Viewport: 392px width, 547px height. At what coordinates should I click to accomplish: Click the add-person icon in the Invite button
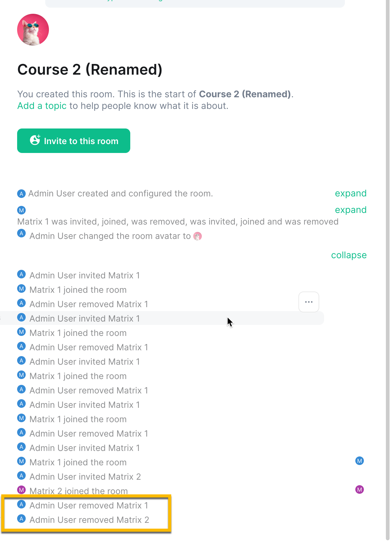(35, 140)
